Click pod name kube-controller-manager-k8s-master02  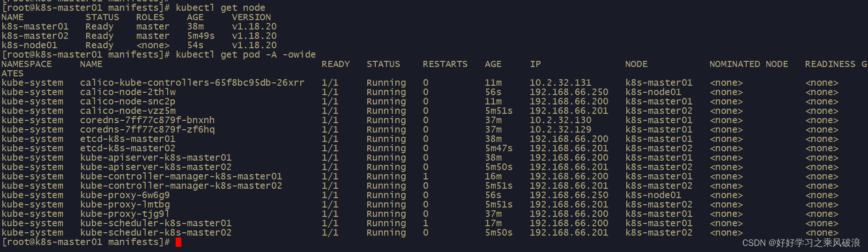(181, 186)
